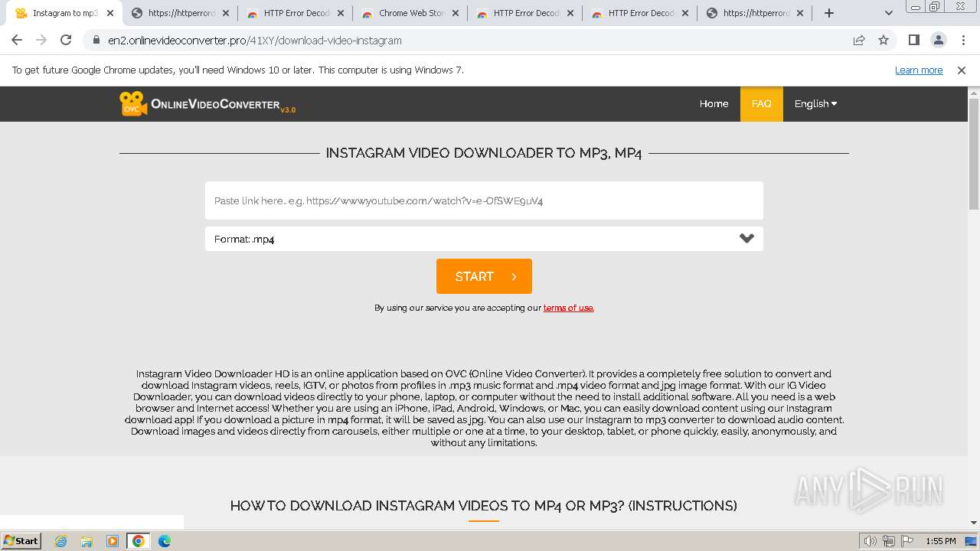Switch to the last httperror tab
The width and height of the screenshot is (980, 551).
(x=754, y=13)
